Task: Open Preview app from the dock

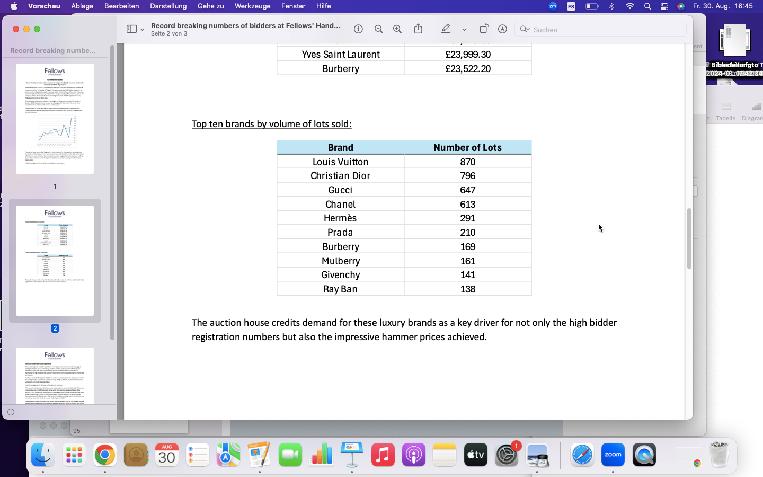Action: 537,455
